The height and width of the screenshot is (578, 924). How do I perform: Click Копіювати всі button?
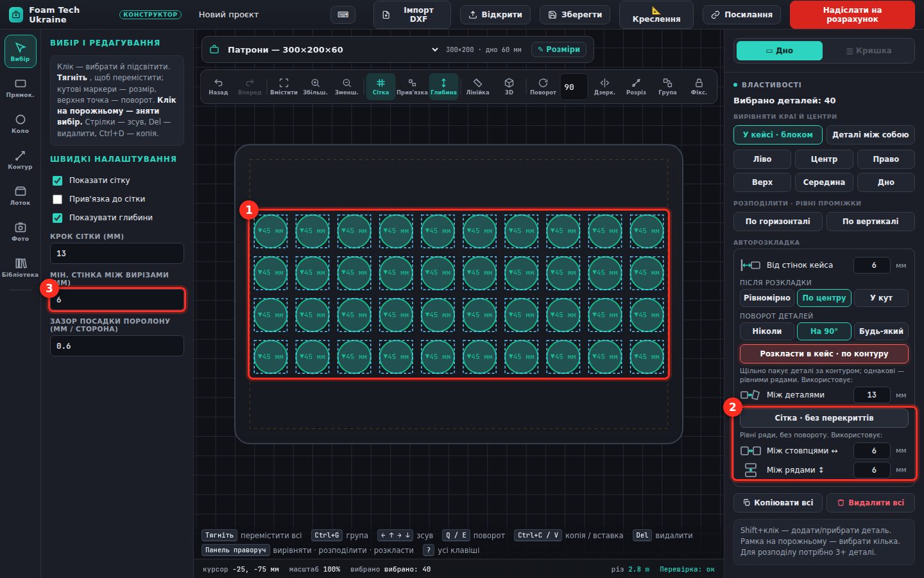778,503
